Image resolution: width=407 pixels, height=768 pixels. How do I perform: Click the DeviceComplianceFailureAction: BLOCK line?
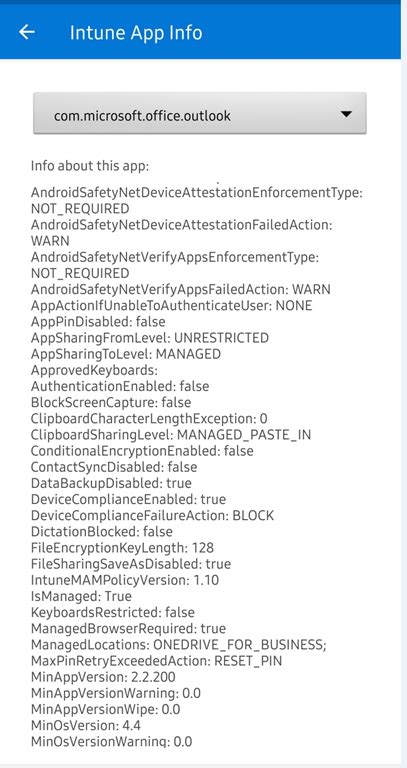pos(152,516)
